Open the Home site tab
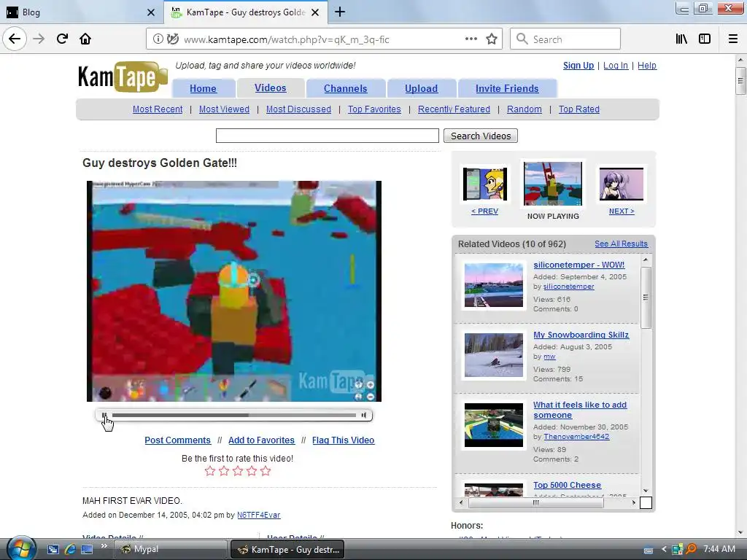This screenshot has height=560, width=747. pyautogui.click(x=203, y=88)
